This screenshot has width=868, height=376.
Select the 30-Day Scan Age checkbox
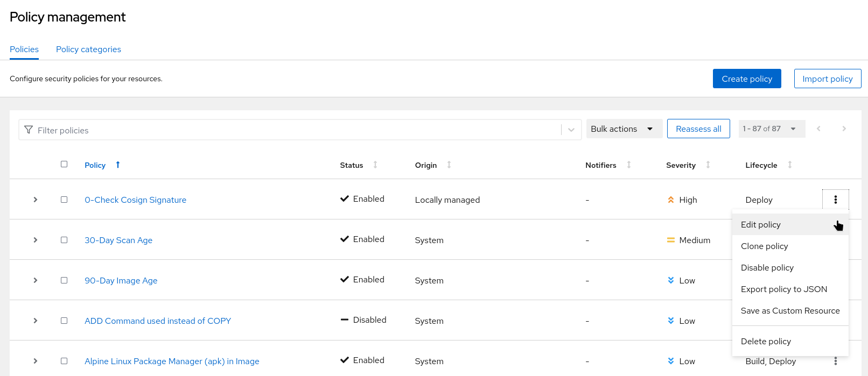pyautogui.click(x=64, y=240)
